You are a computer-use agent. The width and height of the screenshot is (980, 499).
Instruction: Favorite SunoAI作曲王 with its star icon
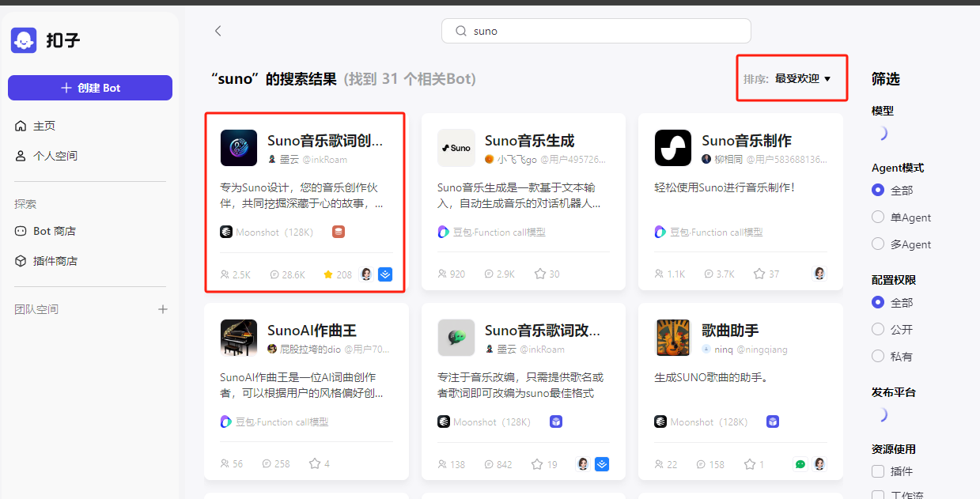[314, 463]
